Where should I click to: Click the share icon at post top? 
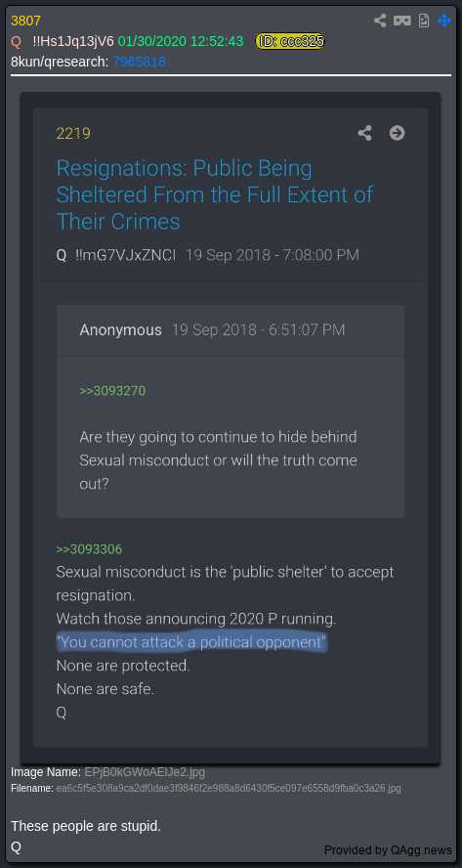[x=380, y=21]
